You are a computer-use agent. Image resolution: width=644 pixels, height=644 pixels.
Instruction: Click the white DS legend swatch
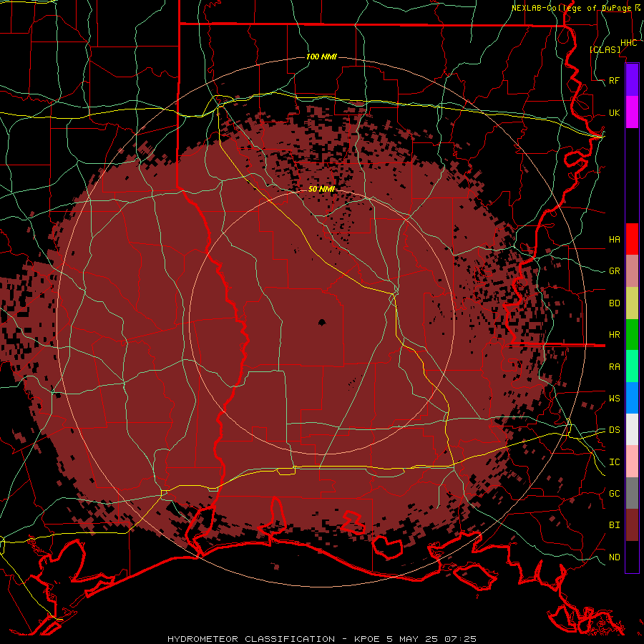coord(632,429)
